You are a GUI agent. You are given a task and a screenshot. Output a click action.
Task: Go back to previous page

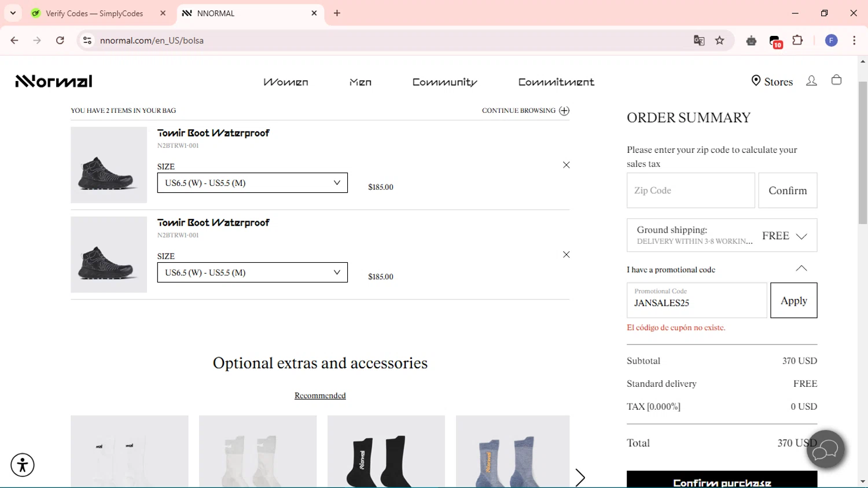(x=14, y=41)
